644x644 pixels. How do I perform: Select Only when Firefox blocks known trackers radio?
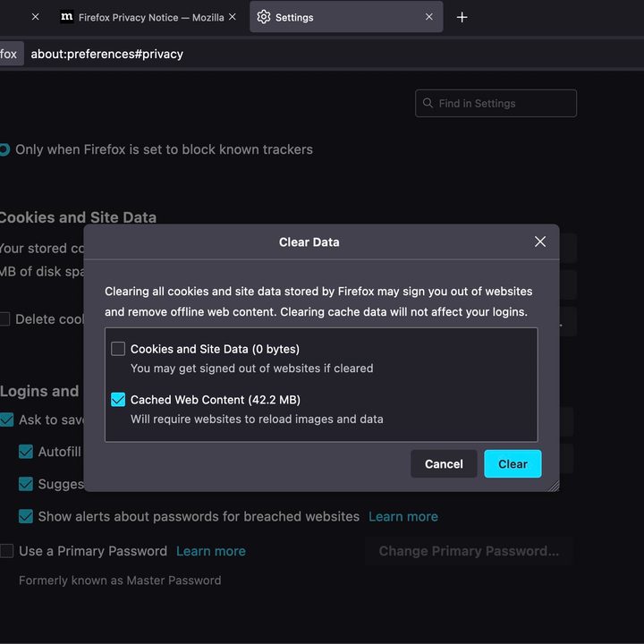pos(4,149)
